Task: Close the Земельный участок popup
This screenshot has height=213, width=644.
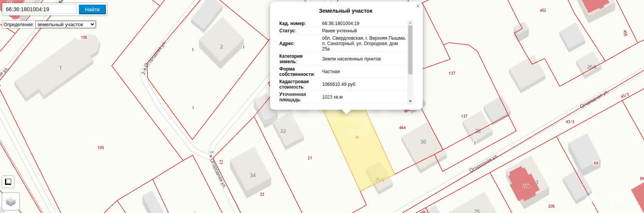Action: (x=418, y=6)
